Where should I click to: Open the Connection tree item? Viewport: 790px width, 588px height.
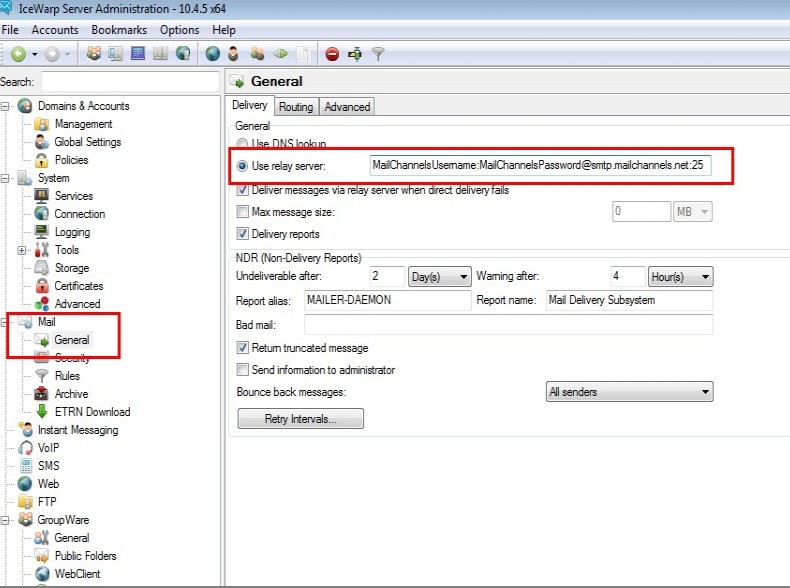pos(80,214)
